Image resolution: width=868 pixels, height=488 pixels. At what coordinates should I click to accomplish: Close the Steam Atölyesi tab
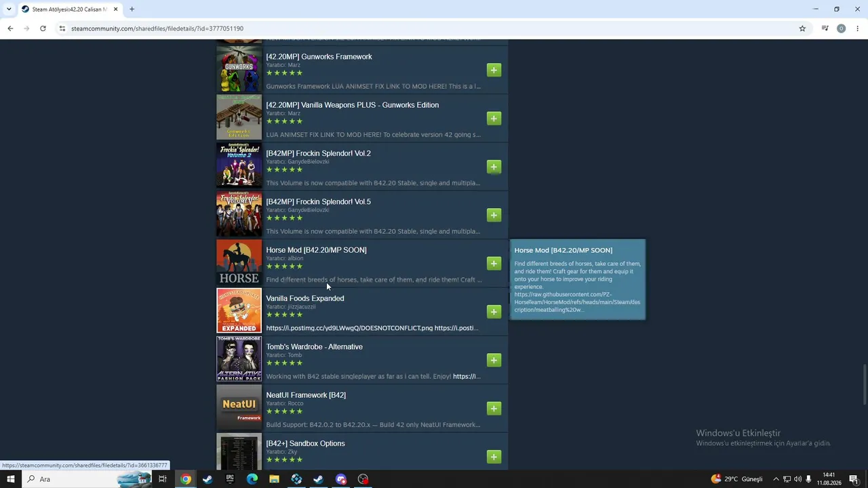(x=116, y=9)
